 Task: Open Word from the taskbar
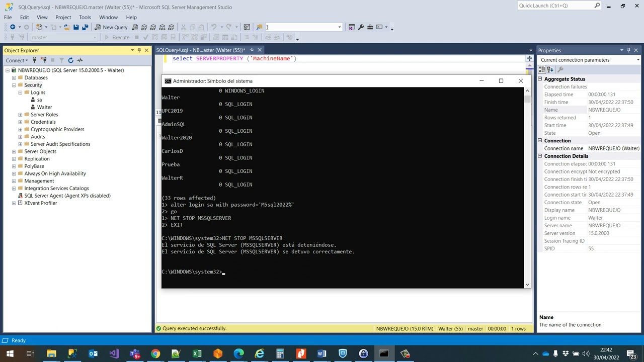(x=321, y=354)
